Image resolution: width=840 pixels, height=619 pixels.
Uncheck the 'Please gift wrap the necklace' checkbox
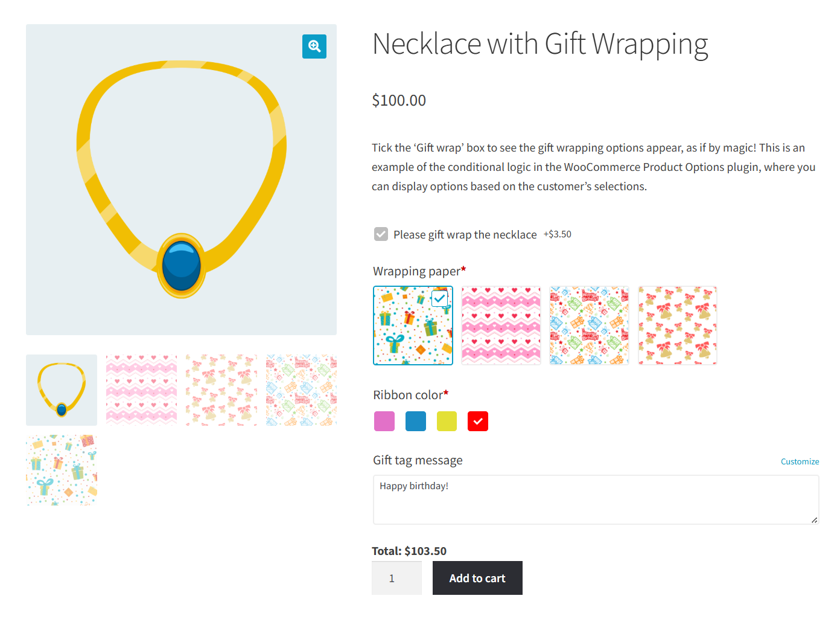[x=381, y=234]
